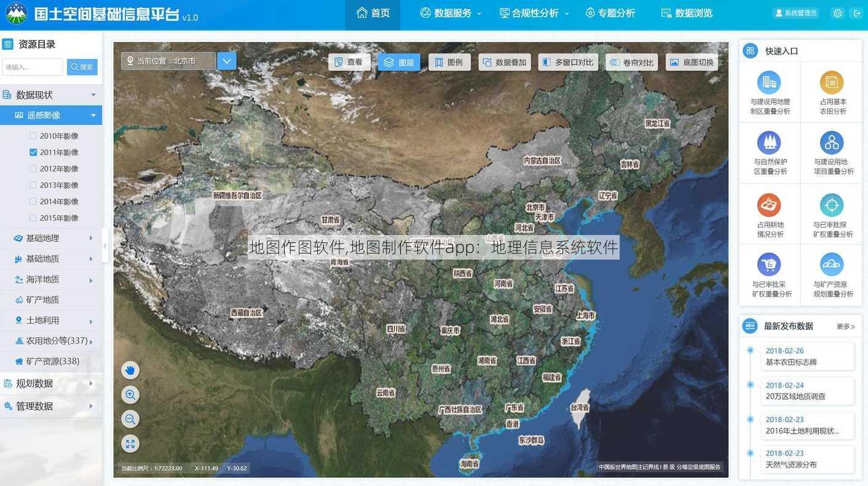This screenshot has width=868, height=486.
Task: Open the 基本农田标志牌 entry
Action: coord(809,357)
